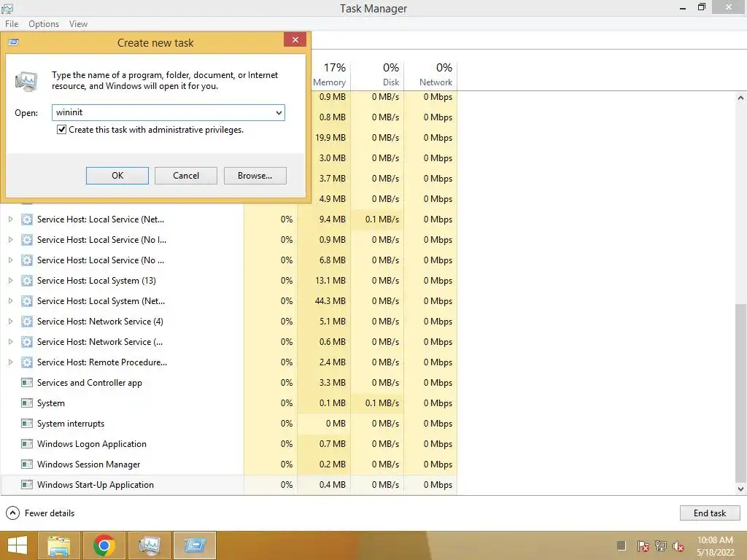Expand Service Host: Local System (13)
Image resolution: width=747 pixels, height=560 pixels.
click(x=10, y=281)
